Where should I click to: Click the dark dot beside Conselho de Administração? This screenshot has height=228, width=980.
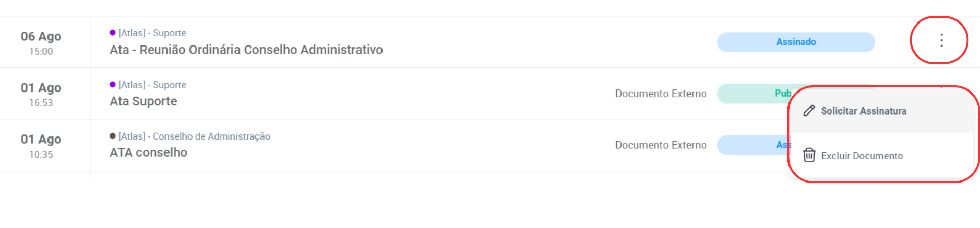click(113, 136)
